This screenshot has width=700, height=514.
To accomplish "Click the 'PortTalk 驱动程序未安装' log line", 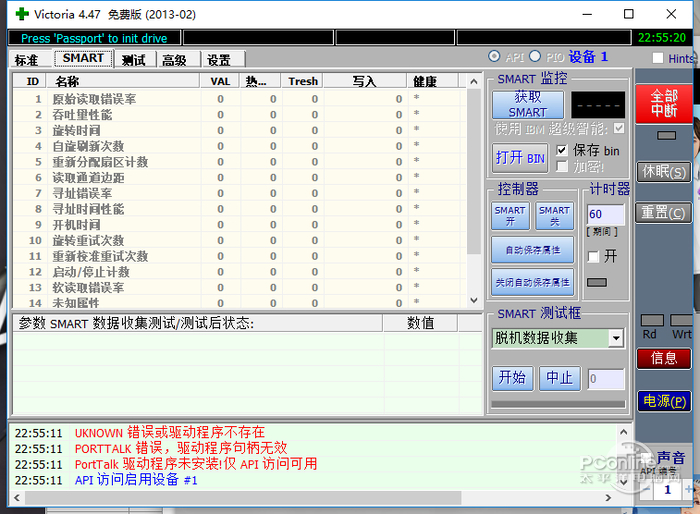I will [196, 464].
